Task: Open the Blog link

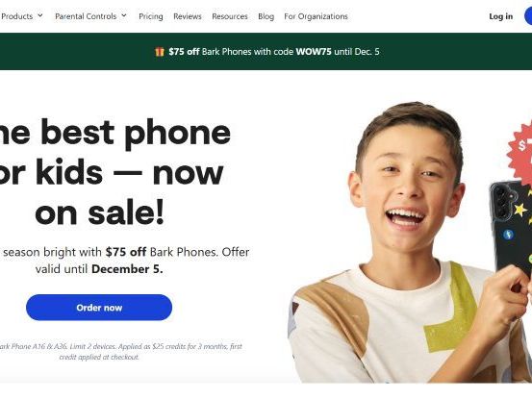Action: click(266, 16)
